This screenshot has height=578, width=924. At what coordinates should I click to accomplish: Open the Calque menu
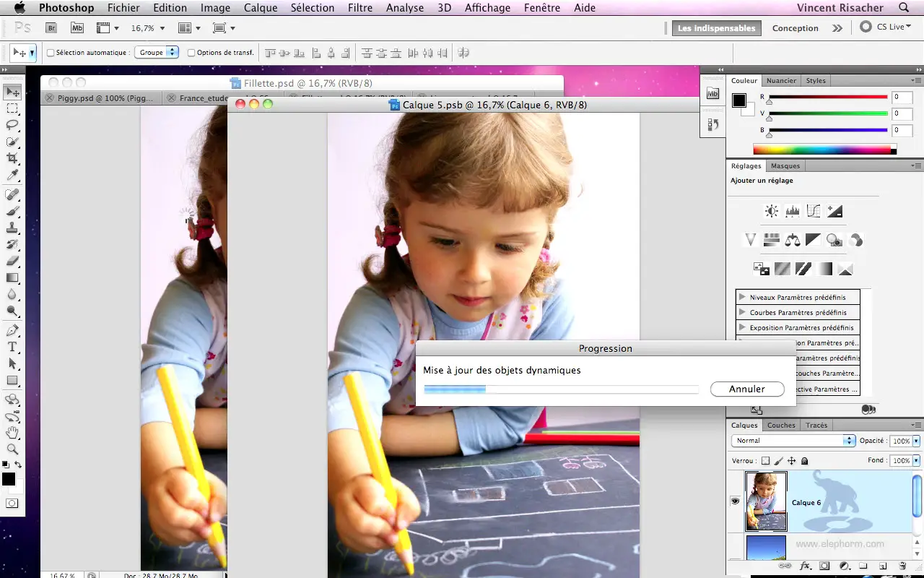(x=261, y=8)
